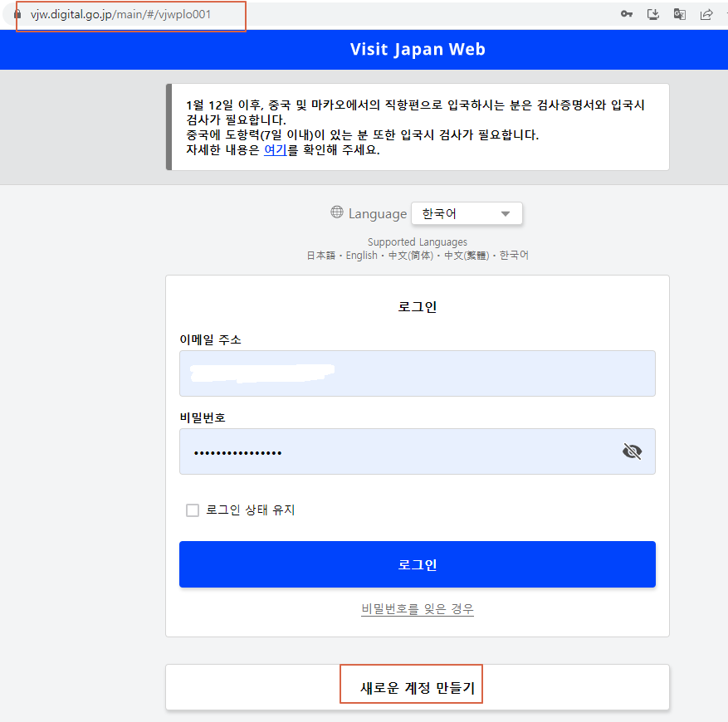Click the padlock site info icon
The width and height of the screenshot is (728, 722).
pyautogui.click(x=17, y=14)
